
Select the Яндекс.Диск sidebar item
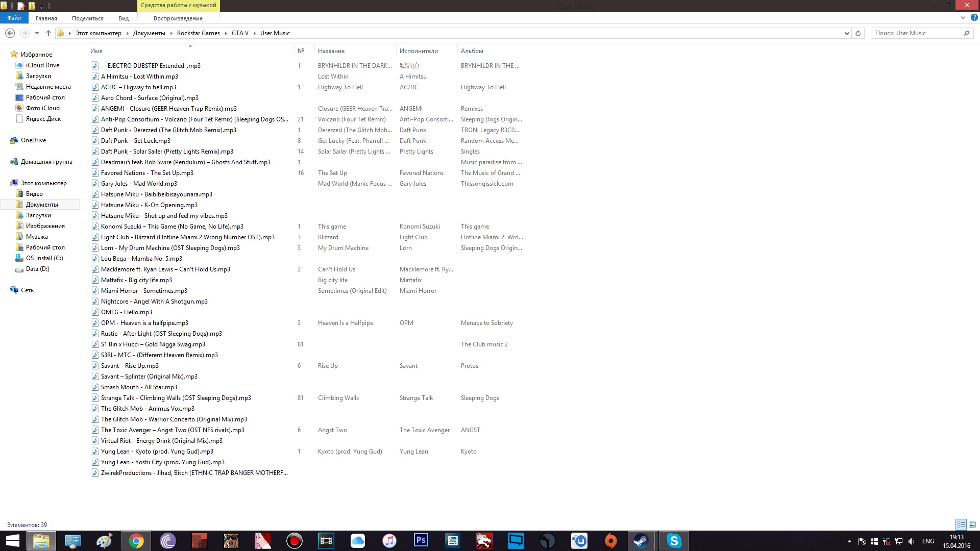43,119
